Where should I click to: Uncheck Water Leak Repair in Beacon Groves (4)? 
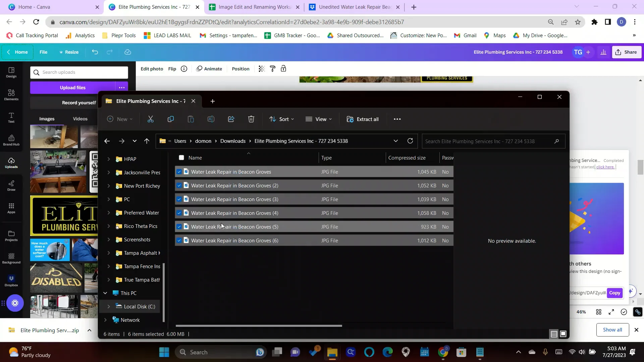pyautogui.click(x=179, y=213)
